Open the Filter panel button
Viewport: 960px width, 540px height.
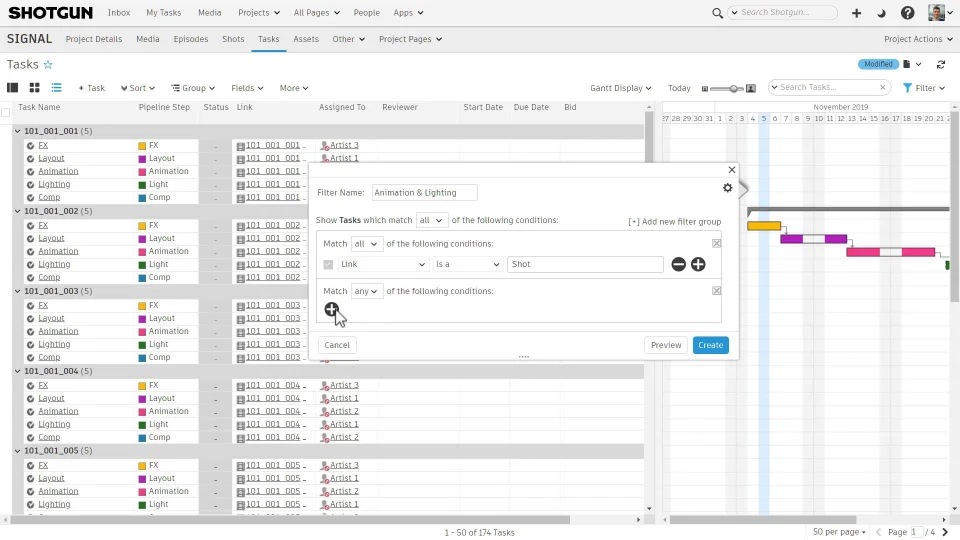point(924,88)
